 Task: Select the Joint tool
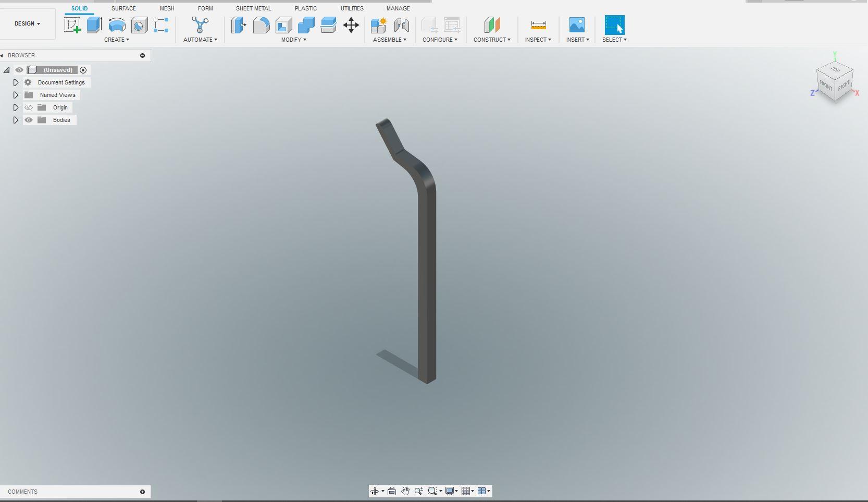pos(401,25)
